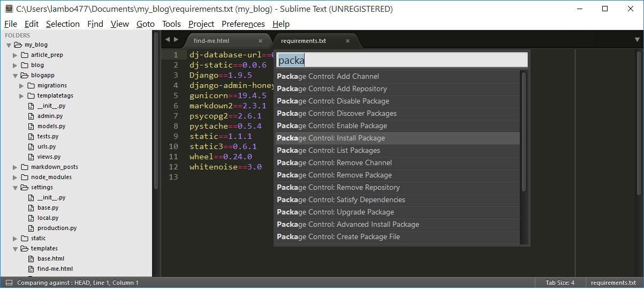Expand the article_prep folder
The image size is (644, 289).
(x=16, y=55)
